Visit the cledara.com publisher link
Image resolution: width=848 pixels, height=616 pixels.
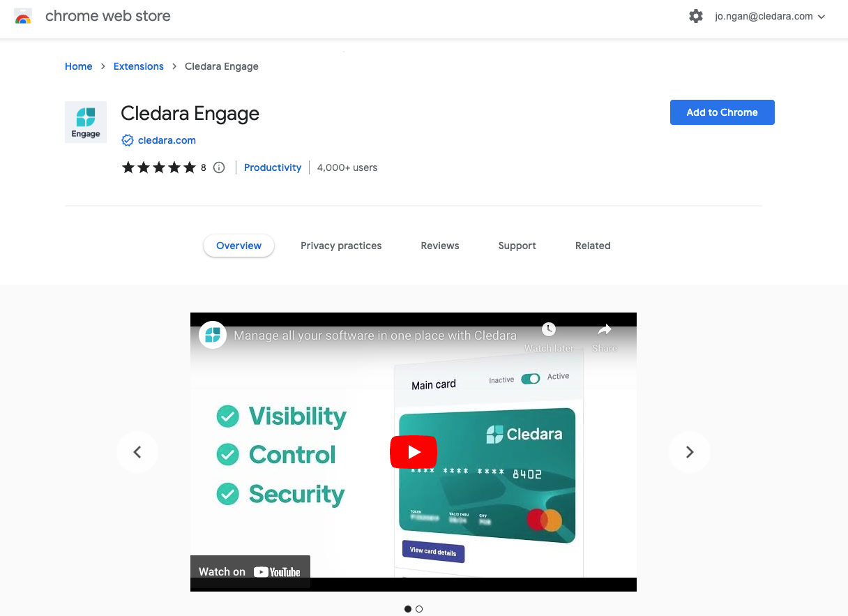[167, 140]
